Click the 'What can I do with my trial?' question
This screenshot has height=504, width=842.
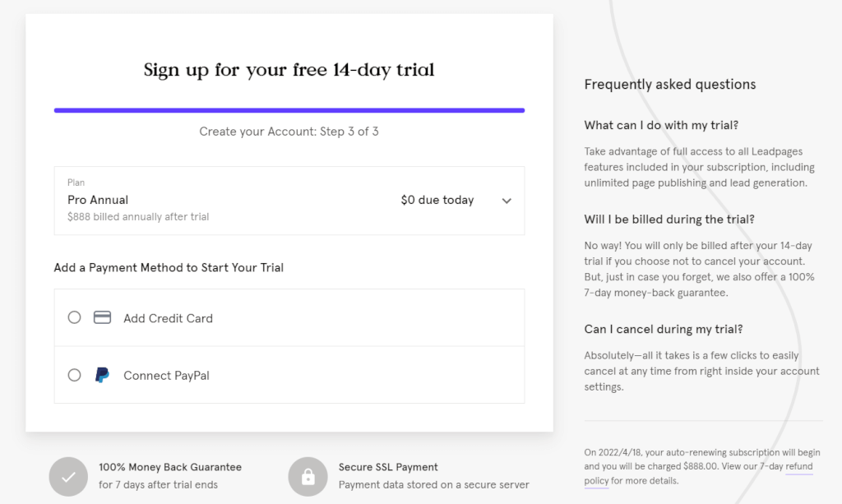661,125
